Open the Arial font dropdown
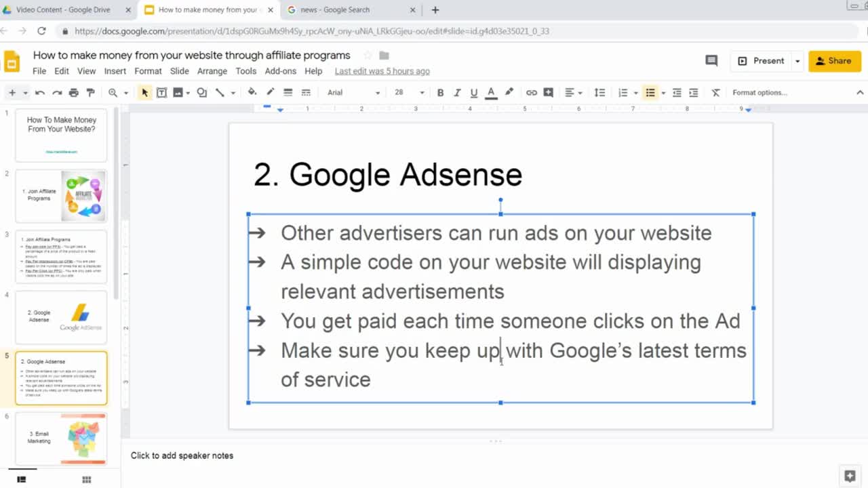This screenshot has height=488, width=868. point(353,93)
